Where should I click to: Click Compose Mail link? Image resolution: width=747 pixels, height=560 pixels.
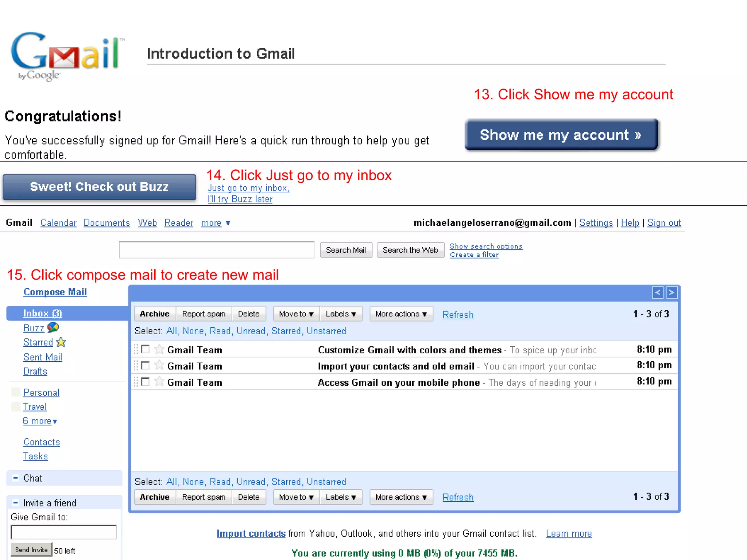coord(55,292)
